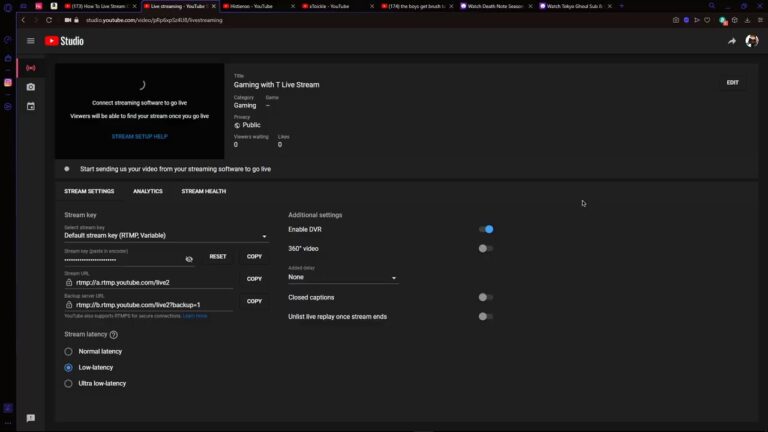Open the Added delay dropdown
Viewport: 768px width, 432px height.
(342, 277)
